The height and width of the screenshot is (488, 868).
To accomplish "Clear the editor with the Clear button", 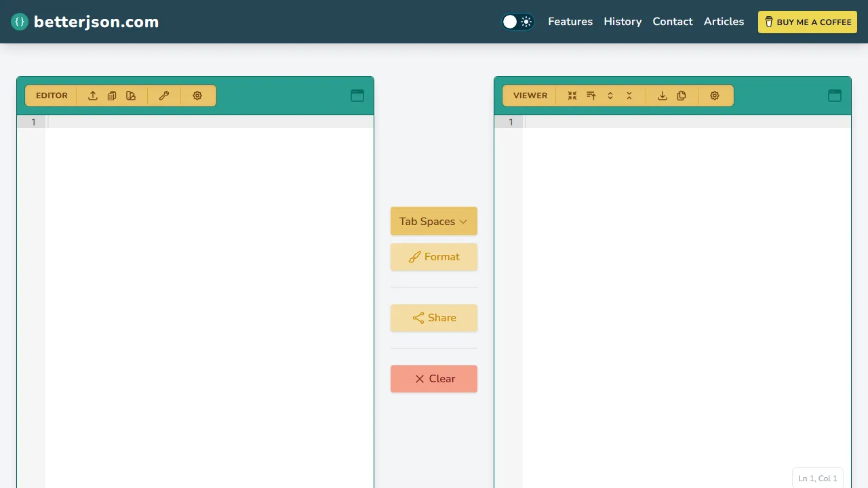I will (x=434, y=378).
